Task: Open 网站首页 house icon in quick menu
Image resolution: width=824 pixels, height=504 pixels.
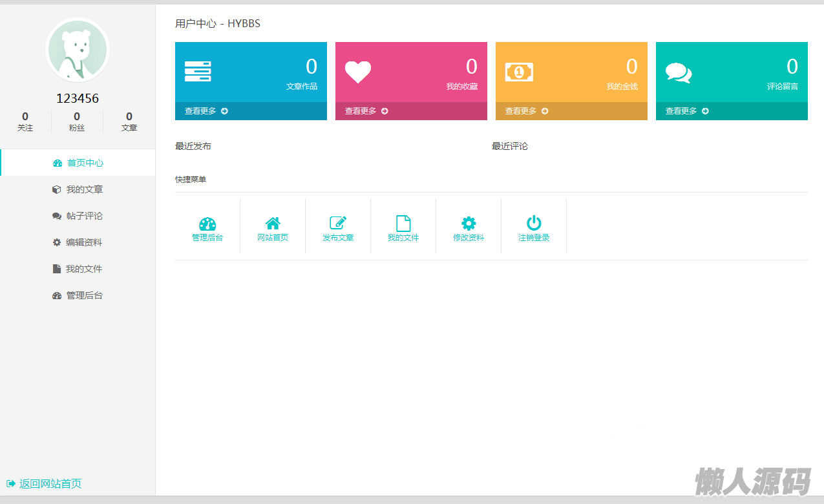Action: (273, 224)
